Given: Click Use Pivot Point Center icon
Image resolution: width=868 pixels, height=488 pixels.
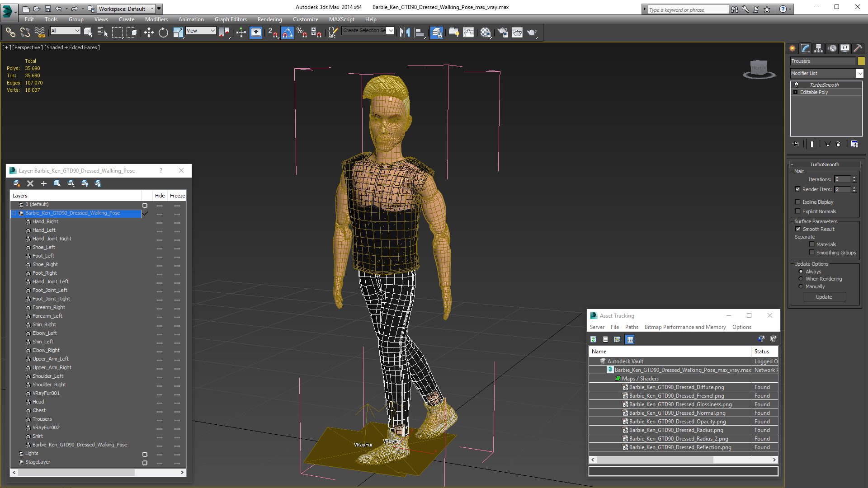Looking at the screenshot, I should tap(225, 32).
